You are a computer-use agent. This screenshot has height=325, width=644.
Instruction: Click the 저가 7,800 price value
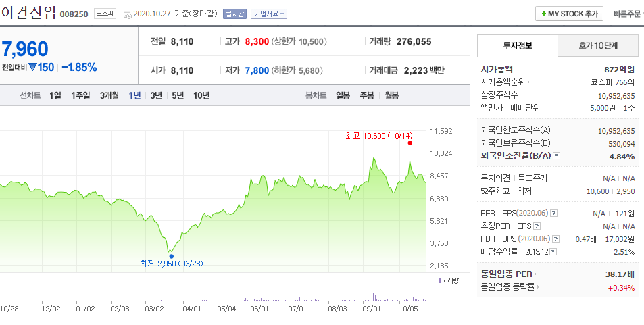257,70
